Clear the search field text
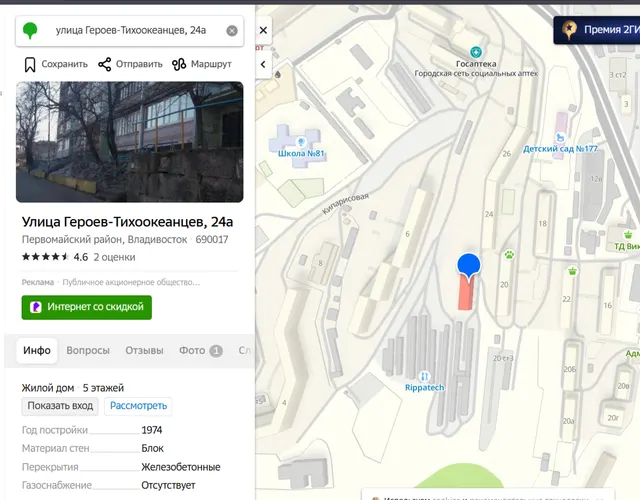This screenshot has width=640, height=500. coord(232,31)
